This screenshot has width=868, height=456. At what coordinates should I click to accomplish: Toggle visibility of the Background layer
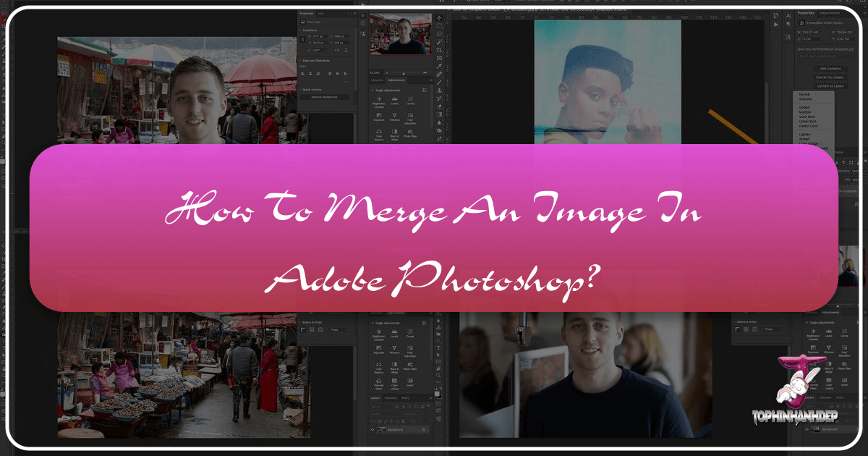(x=372, y=429)
